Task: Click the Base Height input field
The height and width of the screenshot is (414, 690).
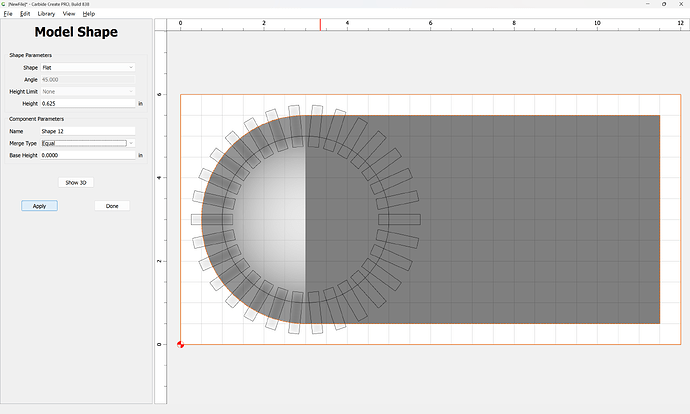Action: [87, 155]
